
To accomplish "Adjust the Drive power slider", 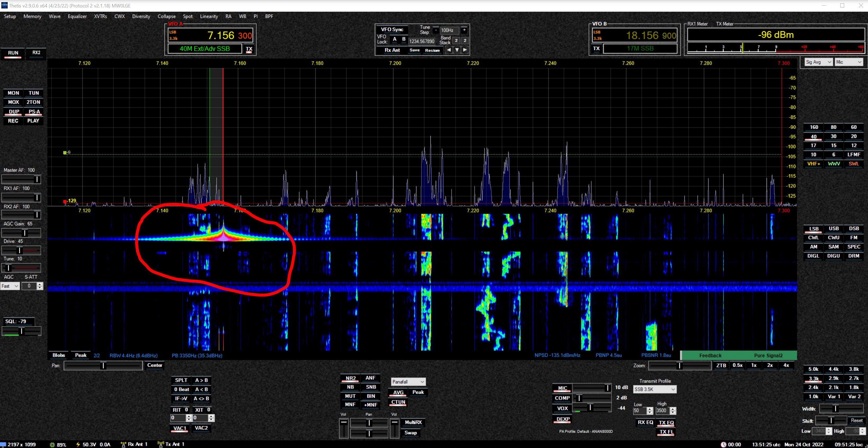I will click(x=21, y=250).
